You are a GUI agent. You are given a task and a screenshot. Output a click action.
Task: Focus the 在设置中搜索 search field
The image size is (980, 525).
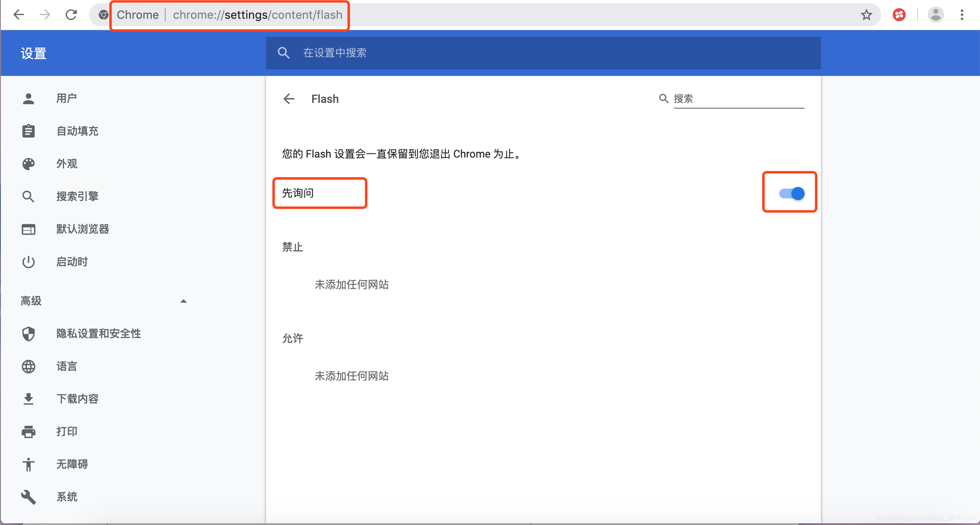coord(543,53)
